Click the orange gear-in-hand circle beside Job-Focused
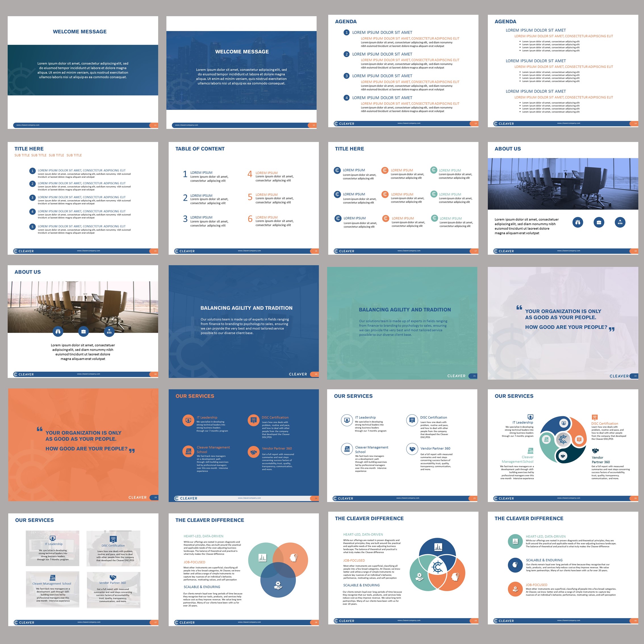The width and height of the screenshot is (644, 644). (x=515, y=589)
